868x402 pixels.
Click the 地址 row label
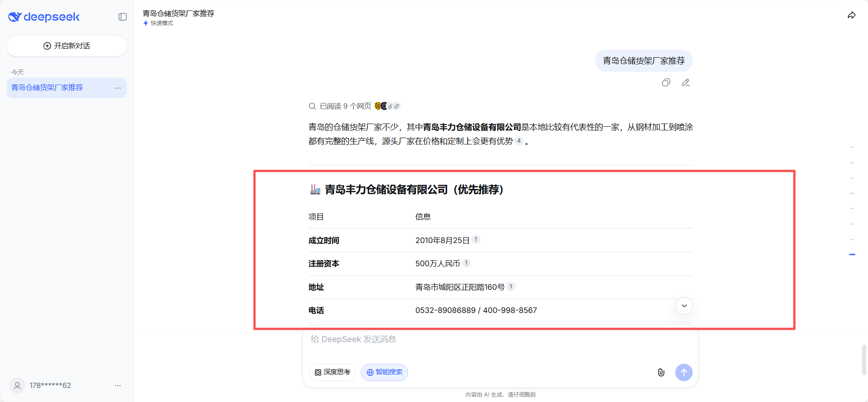316,287
